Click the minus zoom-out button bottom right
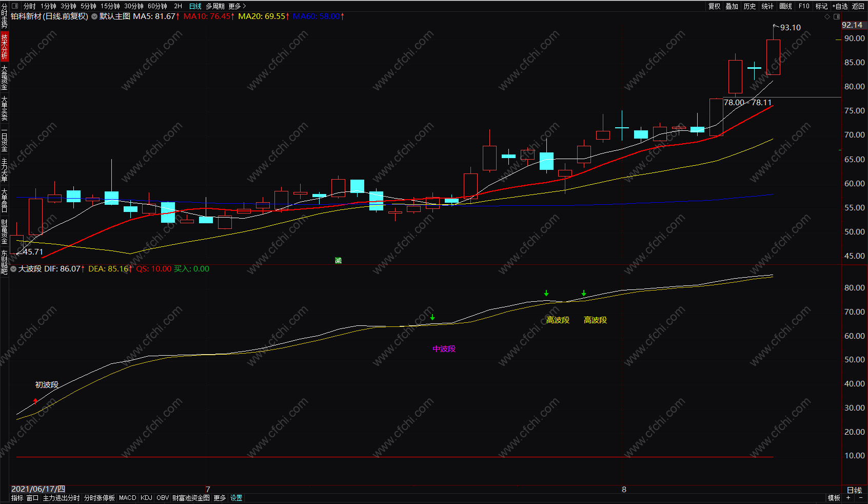 860,498
